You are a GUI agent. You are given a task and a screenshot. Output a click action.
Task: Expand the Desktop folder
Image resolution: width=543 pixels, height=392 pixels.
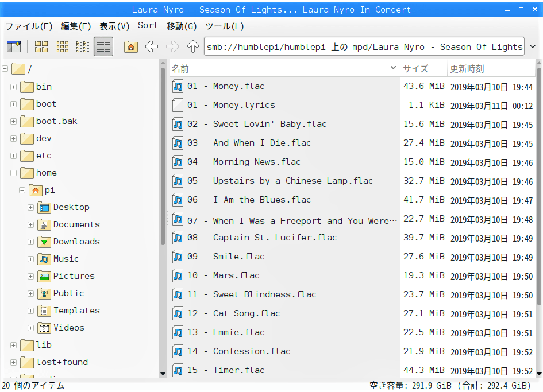pyautogui.click(x=31, y=208)
